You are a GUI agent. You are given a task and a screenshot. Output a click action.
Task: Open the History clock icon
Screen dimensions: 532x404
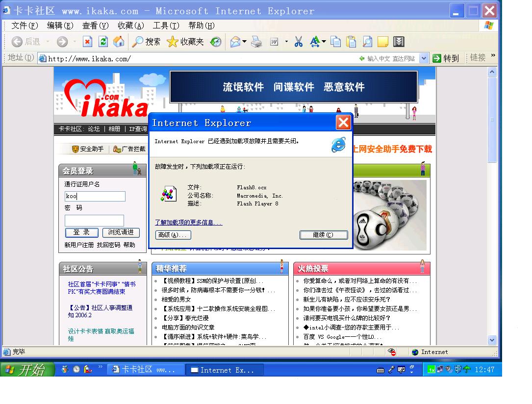(216, 42)
